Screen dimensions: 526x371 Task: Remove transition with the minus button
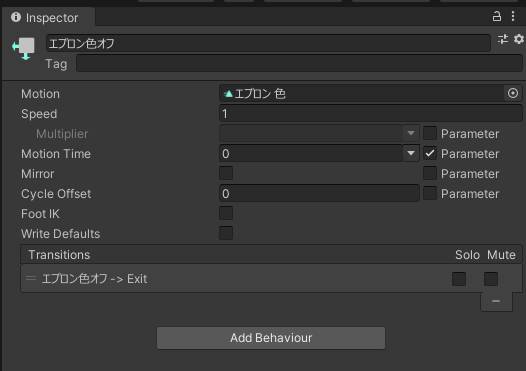tap(496, 301)
